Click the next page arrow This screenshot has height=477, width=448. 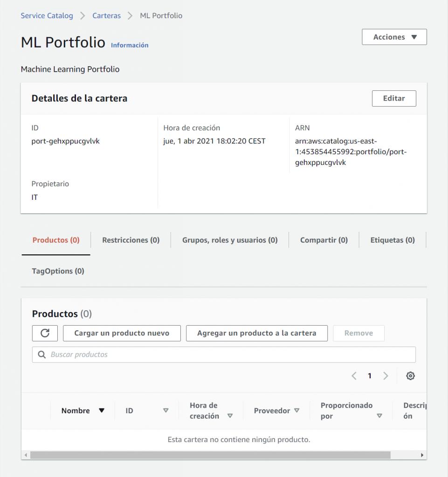tap(385, 376)
